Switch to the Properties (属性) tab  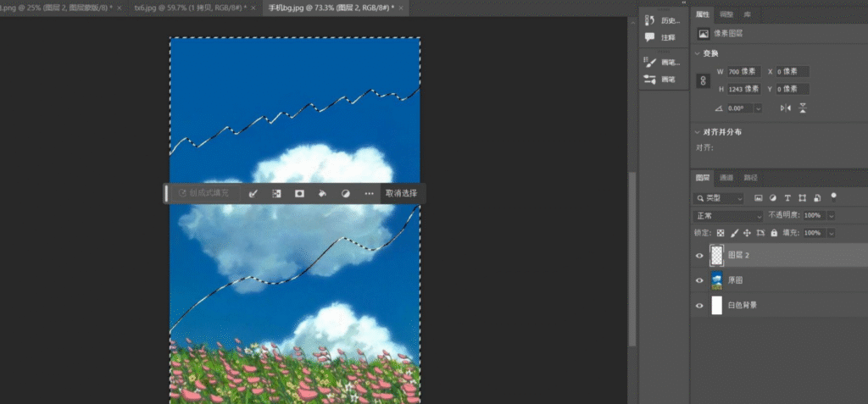(703, 15)
